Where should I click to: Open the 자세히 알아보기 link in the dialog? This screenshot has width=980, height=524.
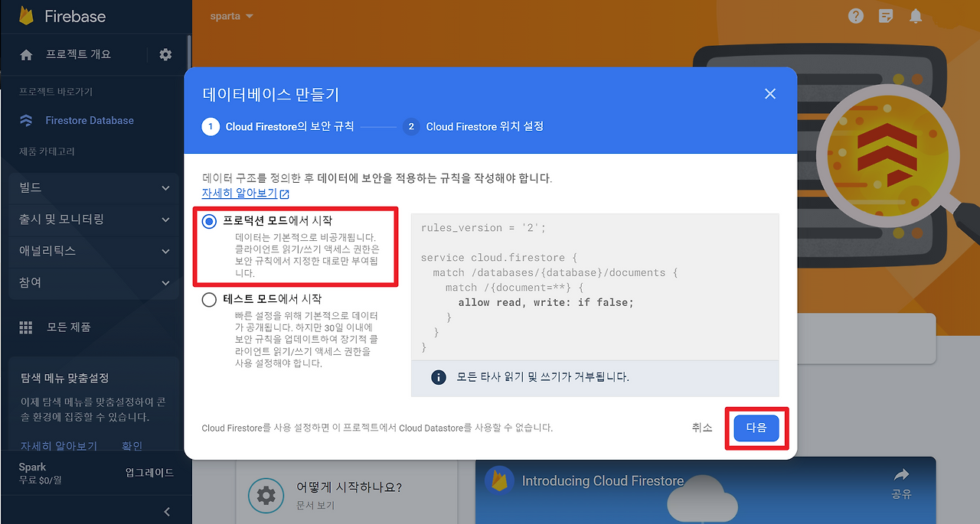tap(240, 193)
